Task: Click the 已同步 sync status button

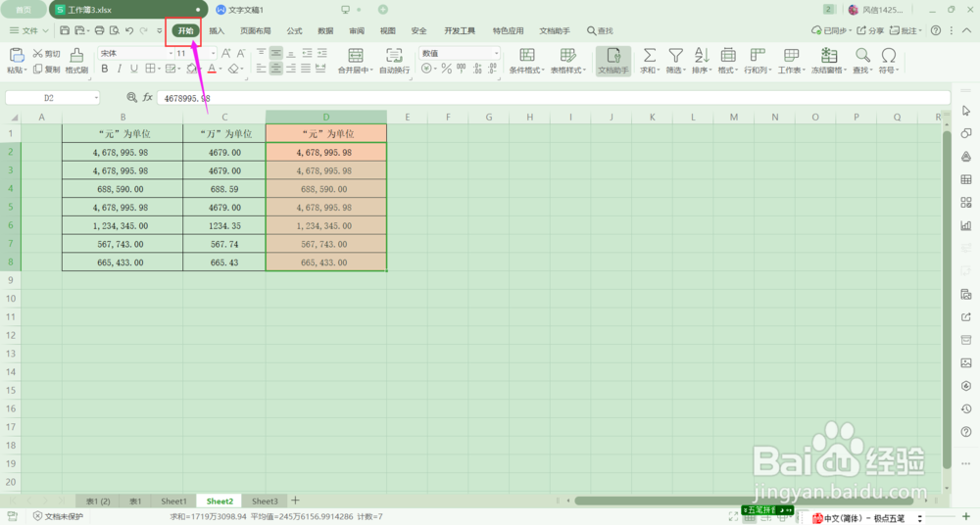Action: click(x=831, y=30)
